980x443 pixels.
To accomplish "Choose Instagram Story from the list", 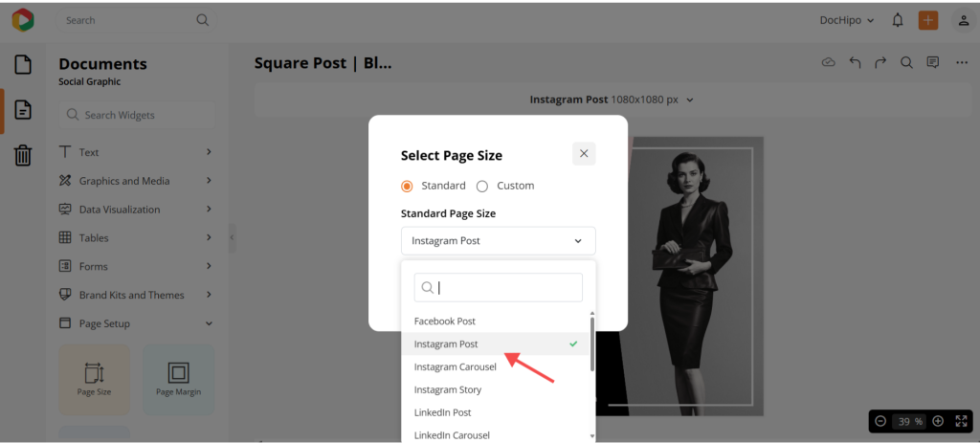I will (x=495, y=389).
